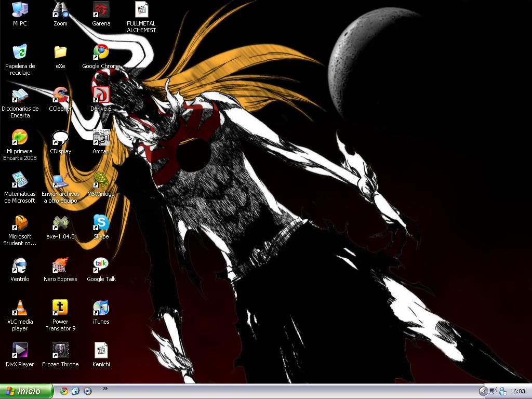Open the FULLMETAL ALCHEMIST media file
The image size is (532, 399).
click(141, 9)
